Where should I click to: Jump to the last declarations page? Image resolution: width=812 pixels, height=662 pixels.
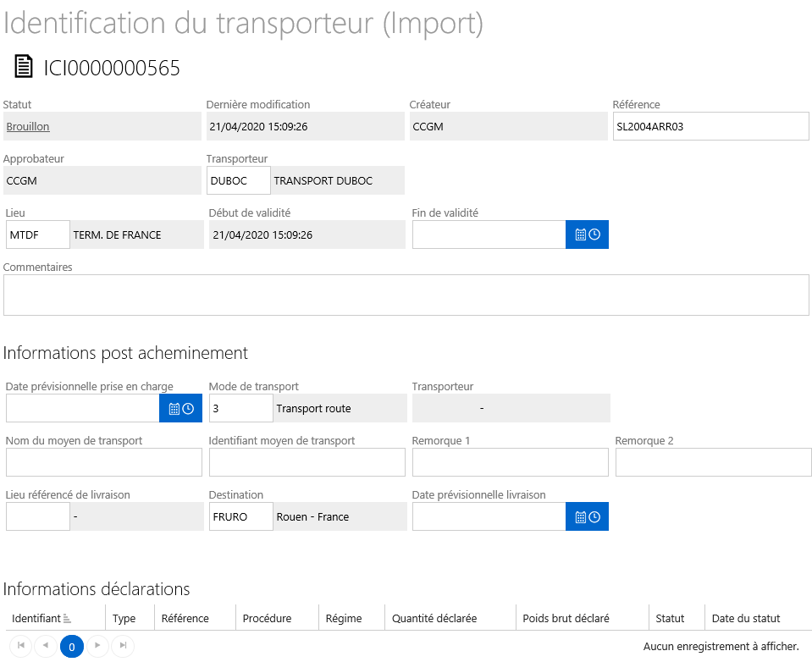(123, 645)
